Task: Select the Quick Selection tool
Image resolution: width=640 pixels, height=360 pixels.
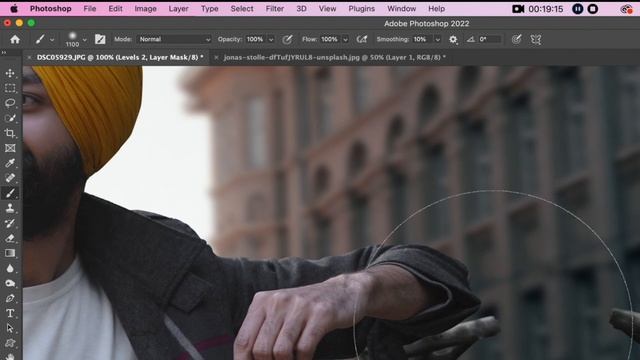Action: click(x=10, y=118)
